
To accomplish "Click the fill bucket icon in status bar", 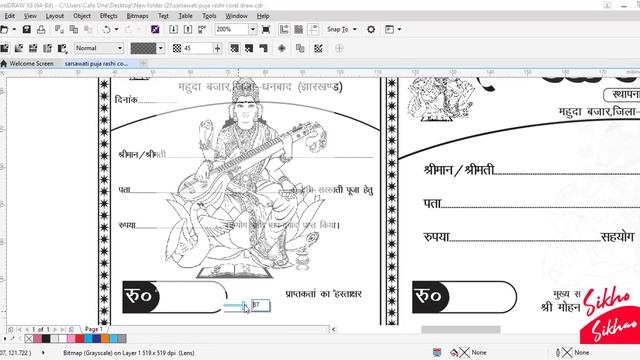I will pos(454,352).
